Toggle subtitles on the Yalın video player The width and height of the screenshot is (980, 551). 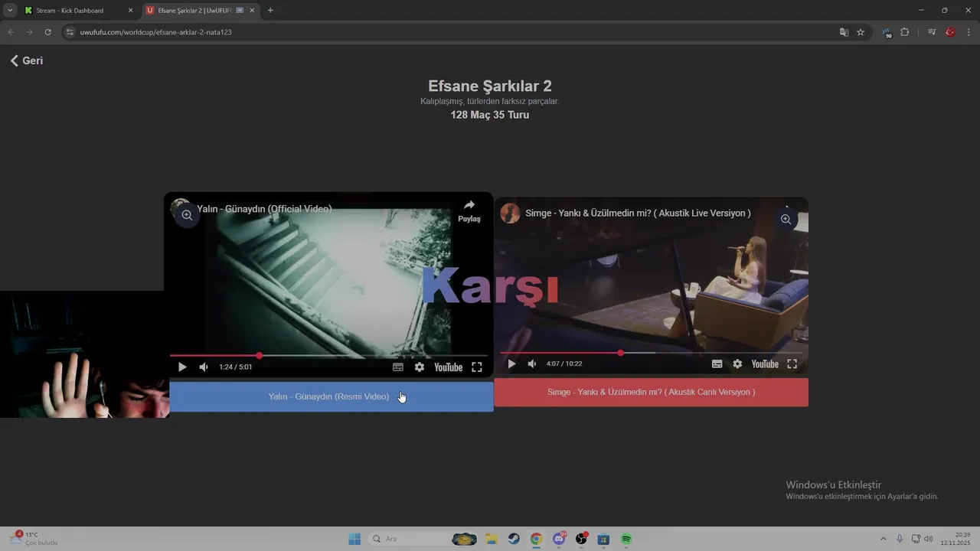[398, 367]
